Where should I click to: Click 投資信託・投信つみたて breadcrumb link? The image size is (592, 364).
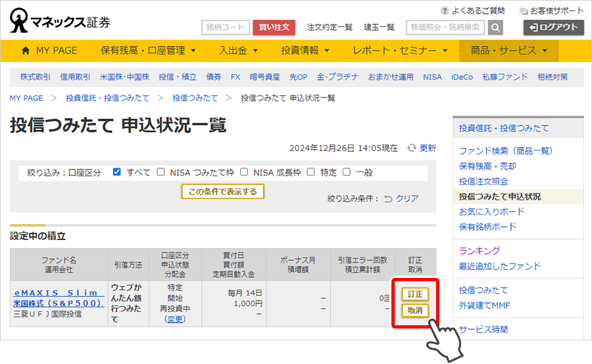(x=108, y=98)
